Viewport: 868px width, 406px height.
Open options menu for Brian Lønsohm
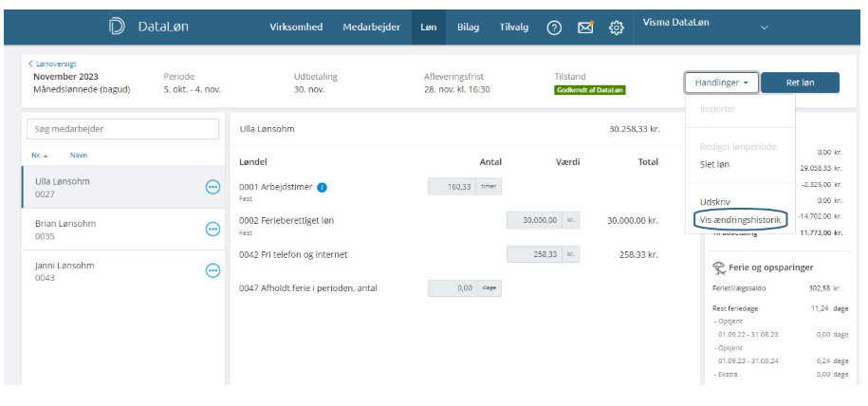pos(212,229)
